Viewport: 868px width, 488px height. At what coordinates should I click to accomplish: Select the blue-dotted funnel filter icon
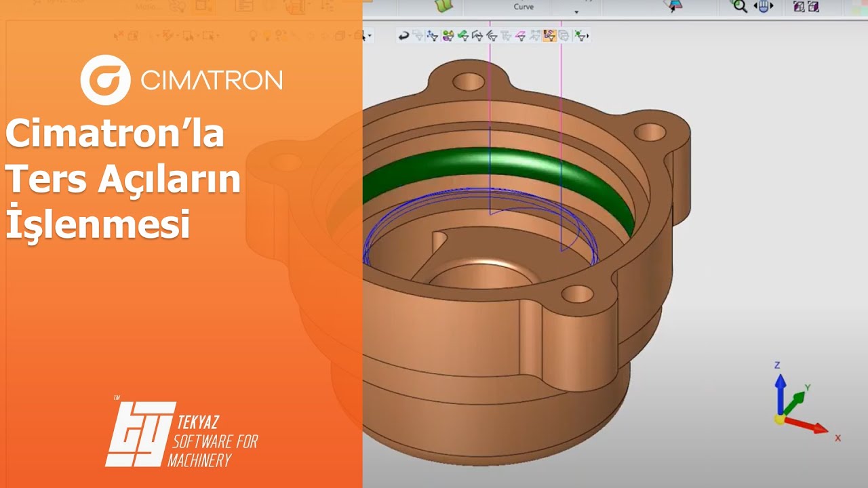[433, 35]
